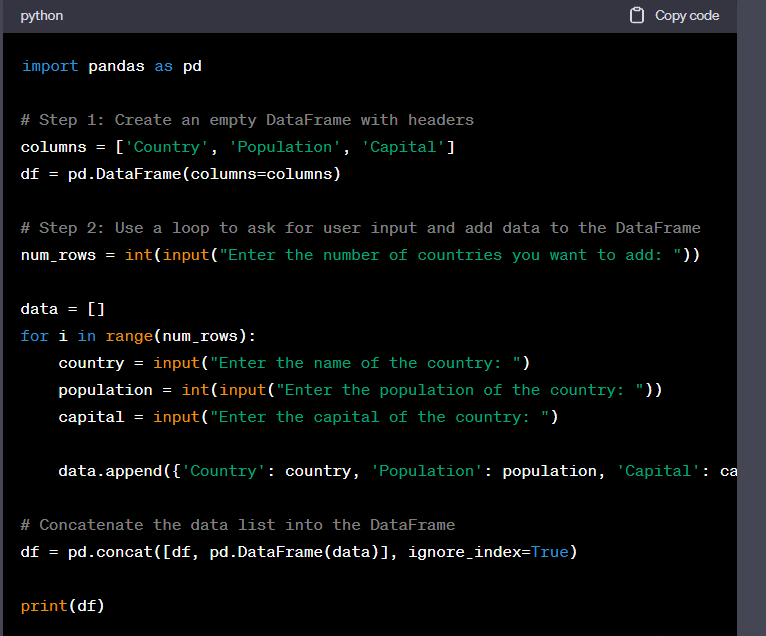Click the line "for i in range(num_rows):"
The image size is (766, 636).
(x=138, y=336)
